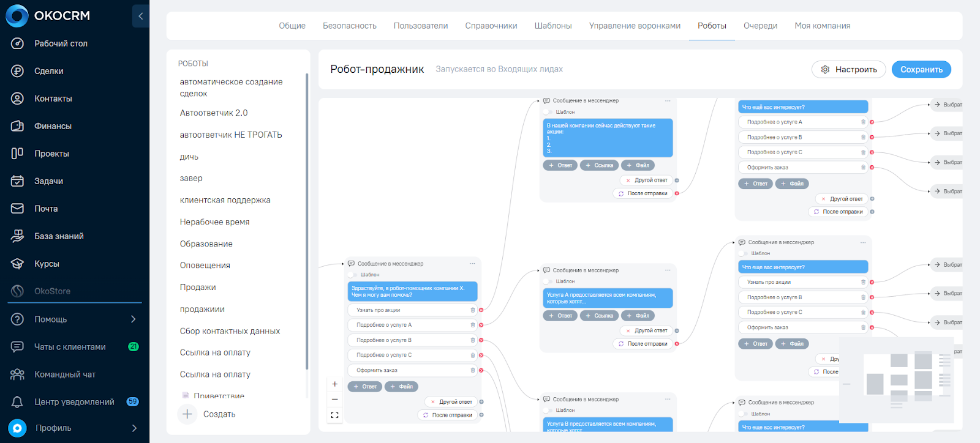Toggle fullscreen view of the flow canvas
The height and width of the screenshot is (443, 980).
point(334,415)
